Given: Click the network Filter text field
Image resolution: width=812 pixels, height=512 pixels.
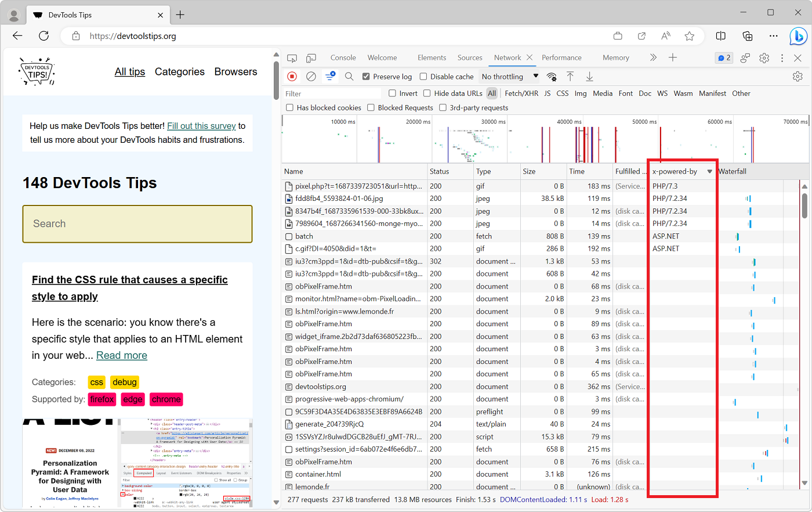Looking at the screenshot, I should tap(332, 93).
